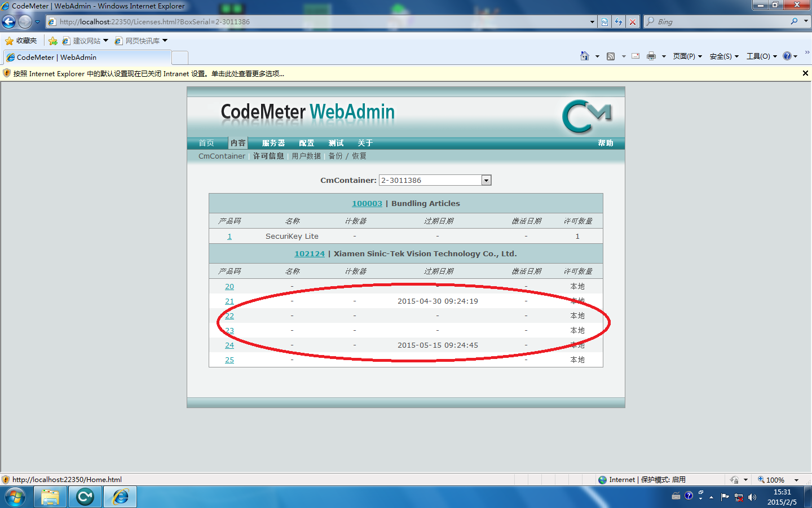This screenshot has height=508, width=812.
Task: Close the yellow Intranet information bar
Action: click(805, 73)
